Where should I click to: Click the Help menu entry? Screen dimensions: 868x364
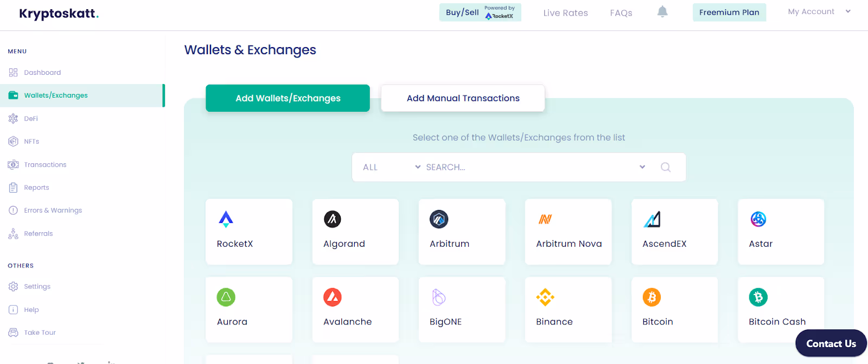click(x=31, y=310)
